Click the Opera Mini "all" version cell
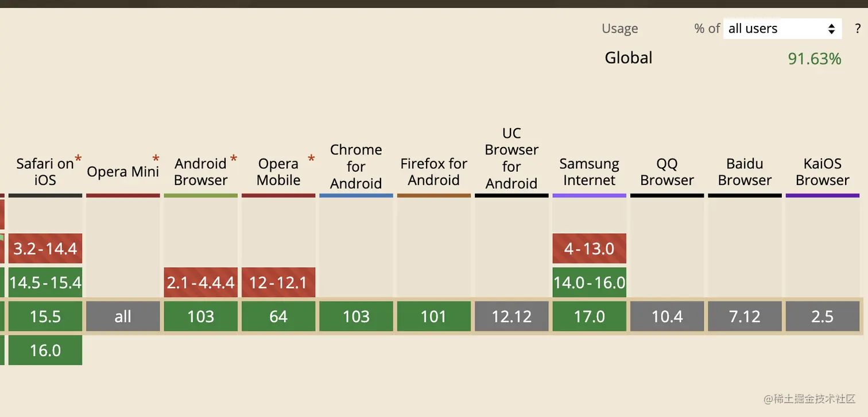This screenshot has height=417, width=868. (x=123, y=316)
